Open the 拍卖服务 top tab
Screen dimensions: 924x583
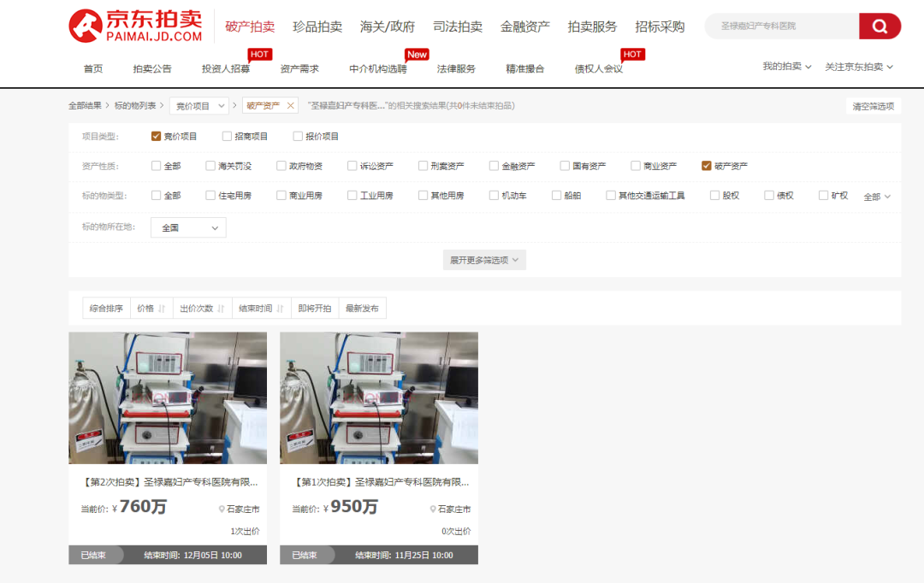[x=592, y=26]
